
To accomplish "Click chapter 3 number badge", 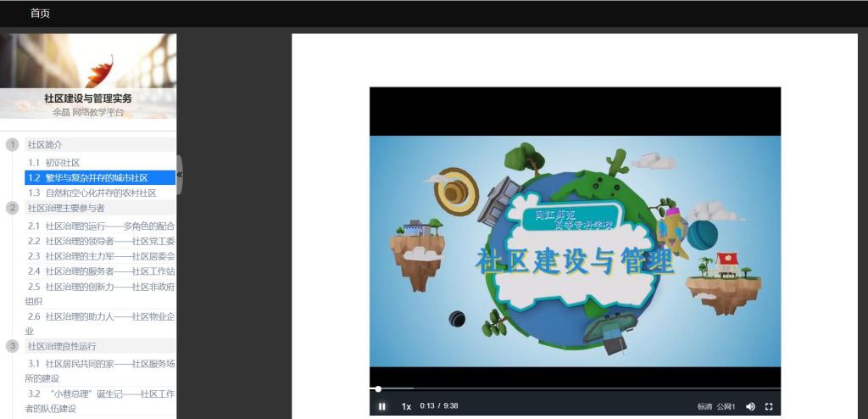I will (x=13, y=346).
